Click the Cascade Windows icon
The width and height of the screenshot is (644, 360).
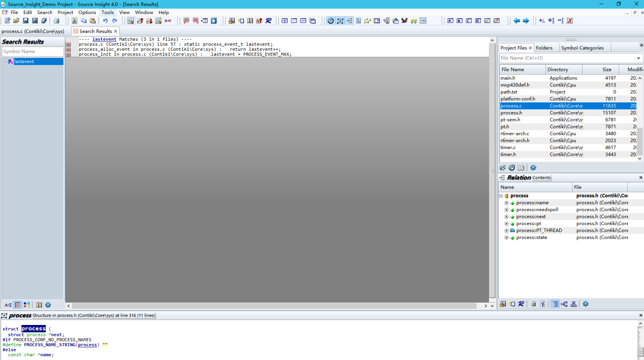313,21
